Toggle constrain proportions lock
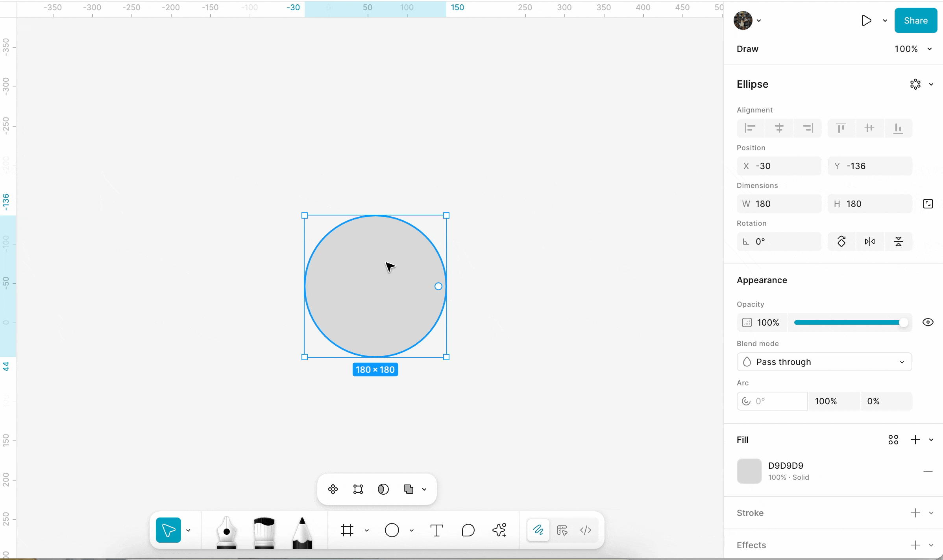Image resolution: width=943 pixels, height=560 pixels. coord(928,204)
